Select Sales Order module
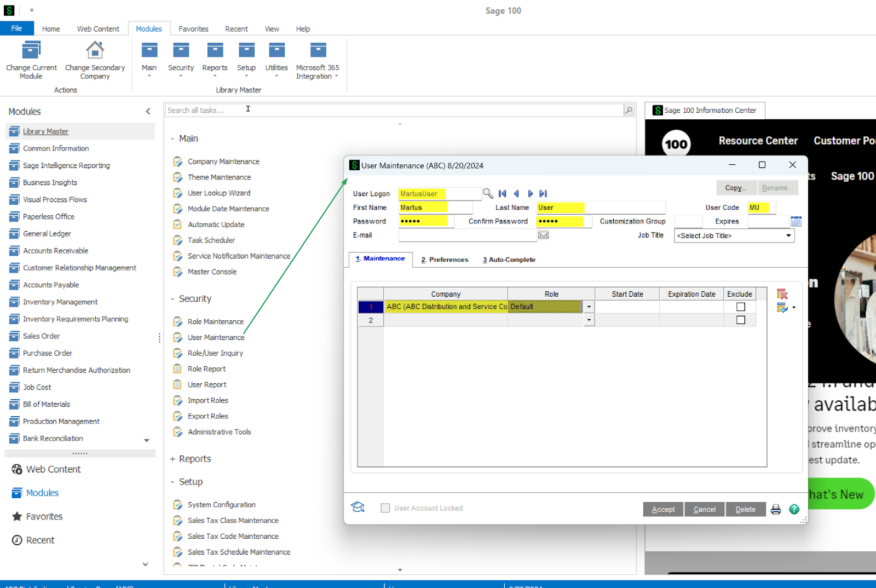This screenshot has height=588, width=876. [41, 336]
